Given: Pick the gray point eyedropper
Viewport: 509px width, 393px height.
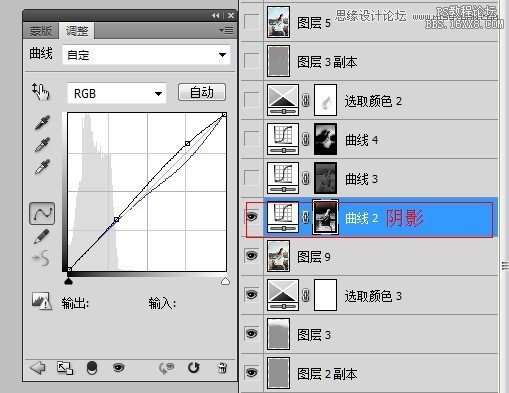Looking at the screenshot, I should [42, 144].
